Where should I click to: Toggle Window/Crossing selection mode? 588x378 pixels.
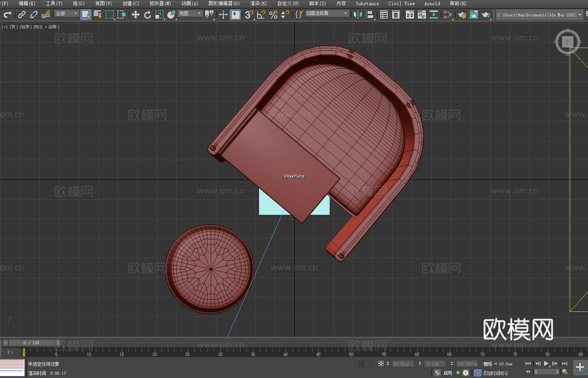tap(122, 14)
